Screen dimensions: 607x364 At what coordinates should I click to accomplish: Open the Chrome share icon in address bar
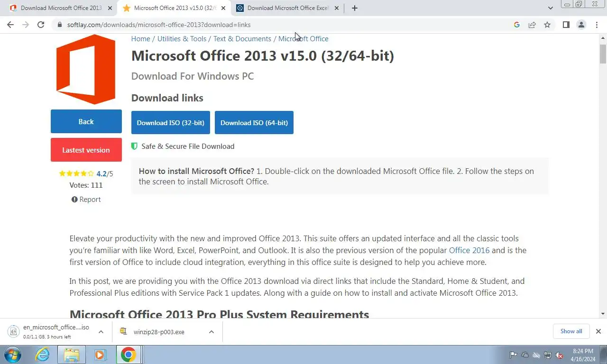pyautogui.click(x=532, y=25)
